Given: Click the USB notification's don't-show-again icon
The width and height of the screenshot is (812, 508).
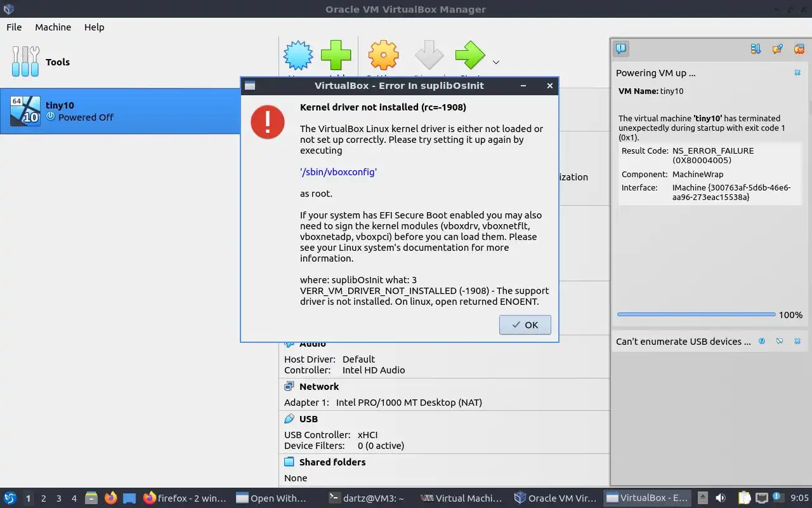Looking at the screenshot, I should coord(780,342).
